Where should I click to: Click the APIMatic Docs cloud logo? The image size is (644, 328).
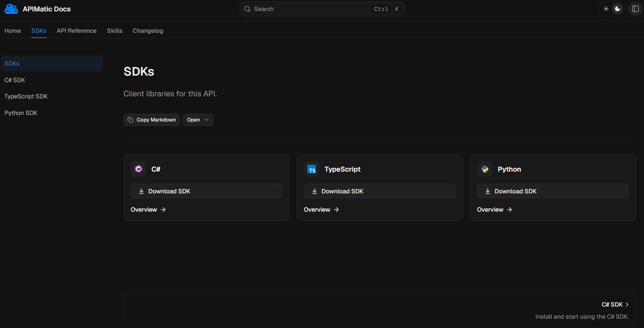coord(11,9)
